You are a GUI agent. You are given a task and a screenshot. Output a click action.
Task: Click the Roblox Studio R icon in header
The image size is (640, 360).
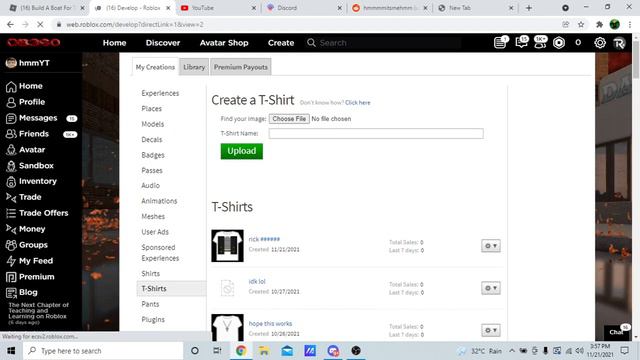(x=619, y=42)
